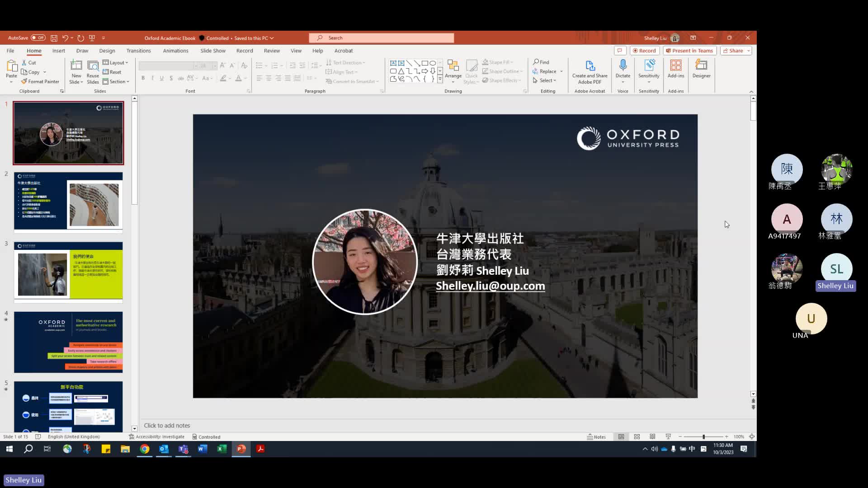Switch to the Design tab
868x488 pixels.
107,51
